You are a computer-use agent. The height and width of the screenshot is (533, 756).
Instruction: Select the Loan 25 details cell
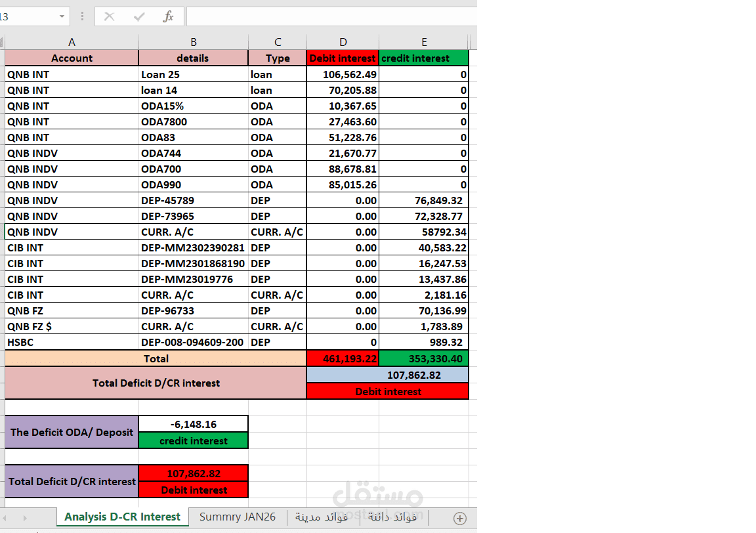(x=194, y=74)
